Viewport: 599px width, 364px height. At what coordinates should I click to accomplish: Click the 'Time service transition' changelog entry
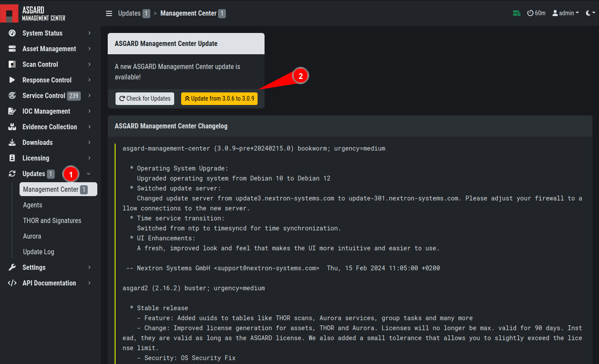(177, 218)
